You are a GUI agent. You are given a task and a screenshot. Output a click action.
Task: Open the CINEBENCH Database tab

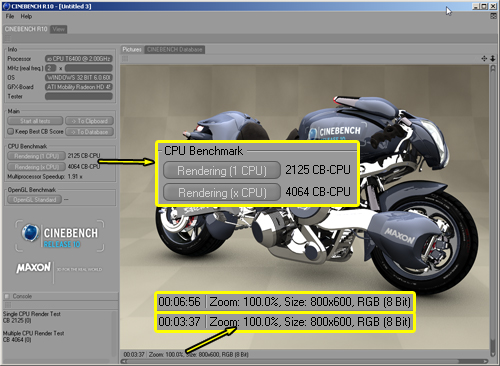175,50
